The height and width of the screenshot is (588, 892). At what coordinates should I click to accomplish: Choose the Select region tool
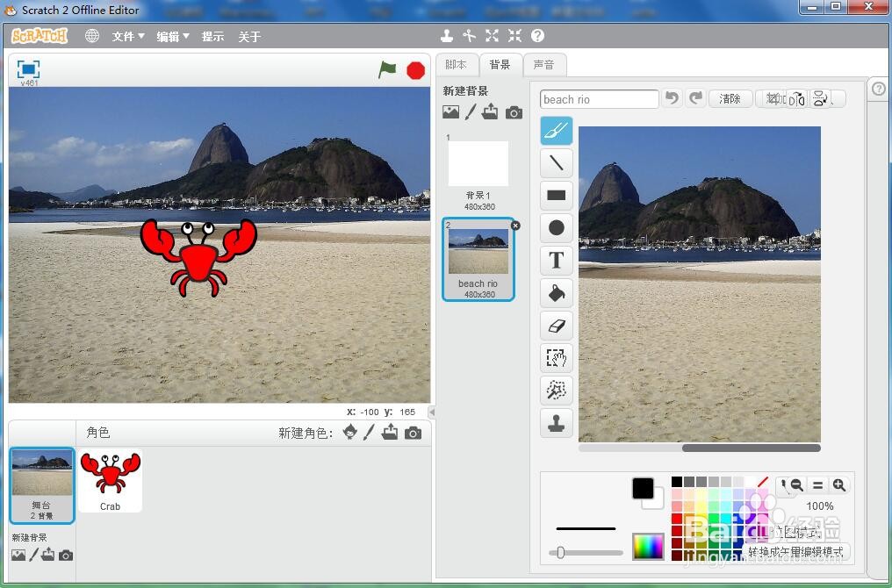(556, 358)
